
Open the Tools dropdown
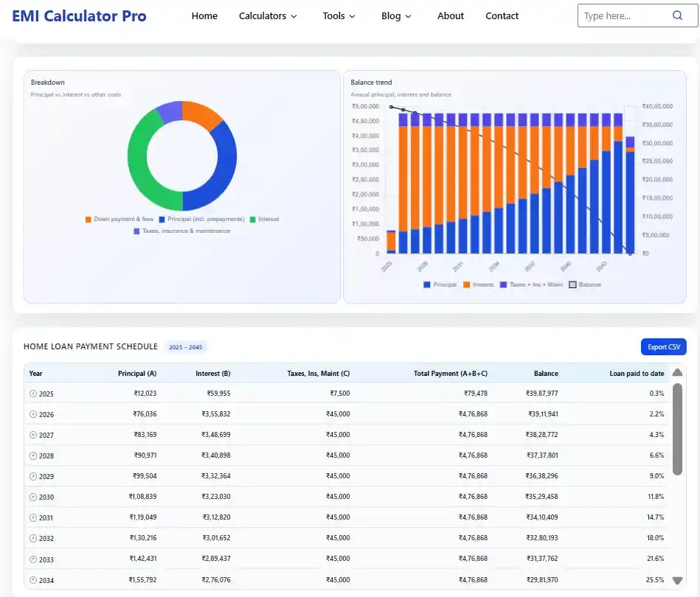[338, 15]
